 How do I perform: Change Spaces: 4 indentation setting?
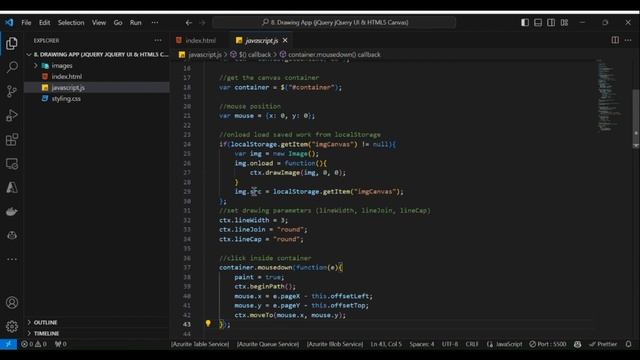click(422, 344)
